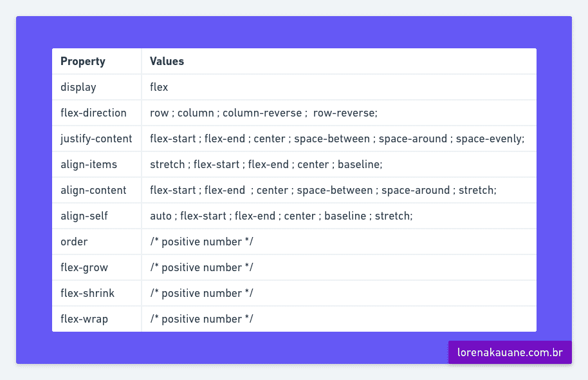Click the Values column header

(x=167, y=62)
